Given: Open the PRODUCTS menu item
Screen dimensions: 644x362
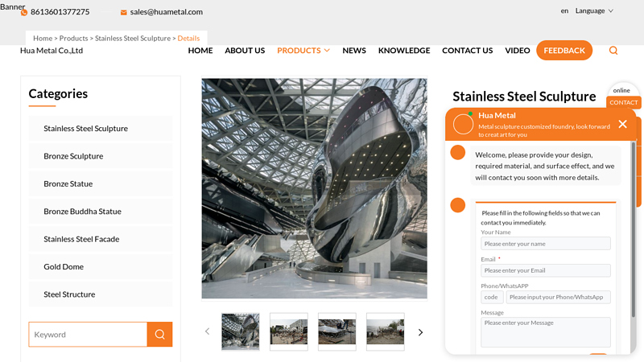Looking at the screenshot, I should (299, 51).
